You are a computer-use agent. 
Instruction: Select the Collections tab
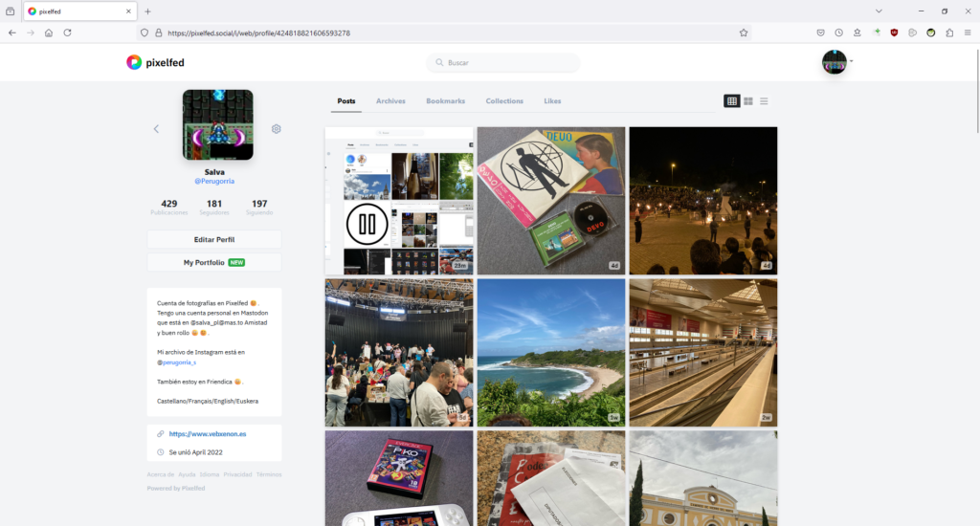pyautogui.click(x=504, y=100)
